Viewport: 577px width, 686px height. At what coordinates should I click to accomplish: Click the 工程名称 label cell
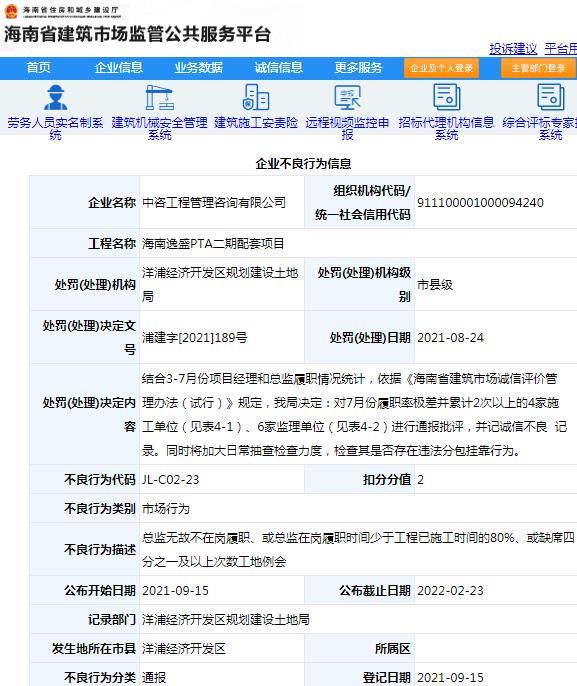(x=85, y=243)
